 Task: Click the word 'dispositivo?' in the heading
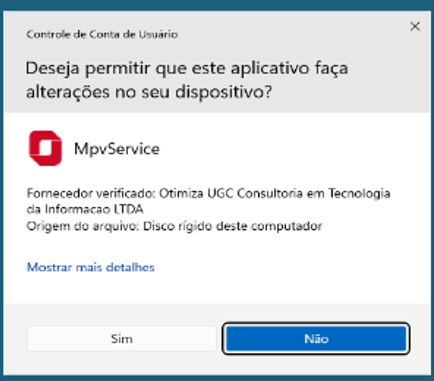[224, 92]
